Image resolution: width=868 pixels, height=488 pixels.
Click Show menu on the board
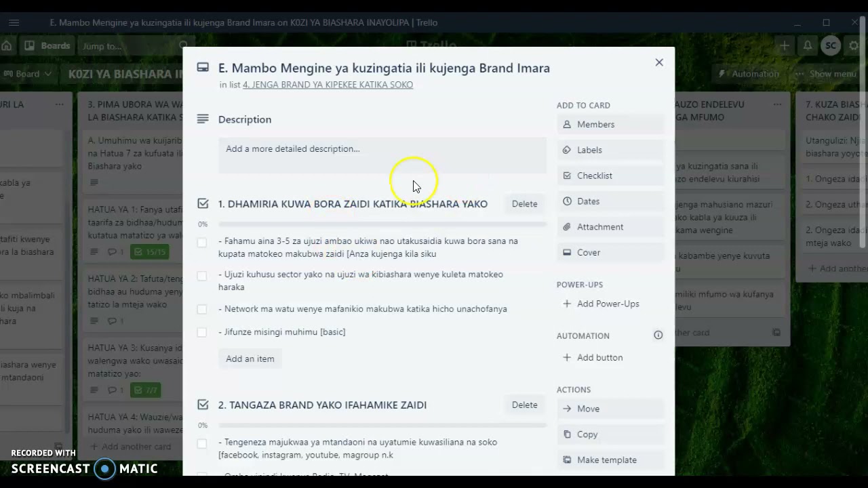tap(827, 74)
